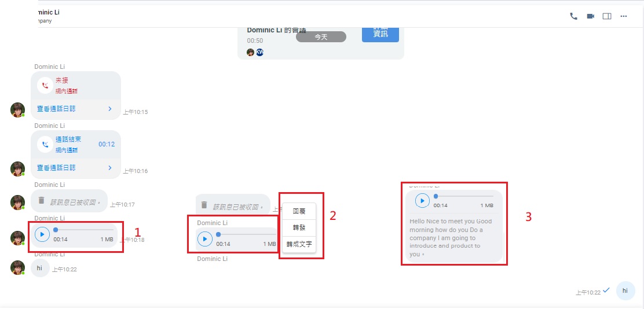Click the transcribed text starting 'Hello Nice to meet you'
The height and width of the screenshot is (309, 644).
coord(451,238)
